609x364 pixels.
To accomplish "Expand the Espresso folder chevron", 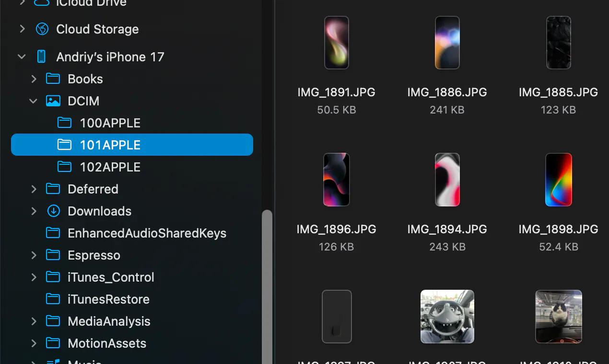I will (34, 255).
